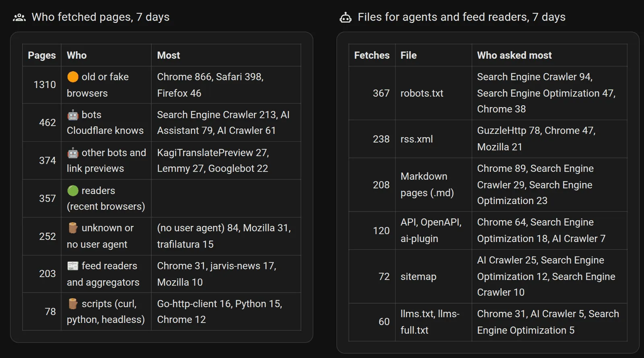This screenshot has width=644, height=358.
Task: Click the wood log icon for 'unknown or no user agent'
Action: tap(73, 228)
